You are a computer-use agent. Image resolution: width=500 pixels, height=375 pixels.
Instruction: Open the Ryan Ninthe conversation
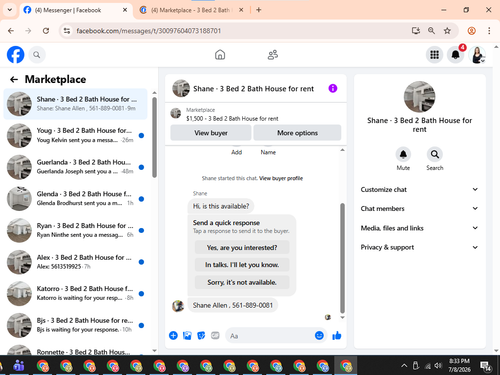click(x=75, y=230)
